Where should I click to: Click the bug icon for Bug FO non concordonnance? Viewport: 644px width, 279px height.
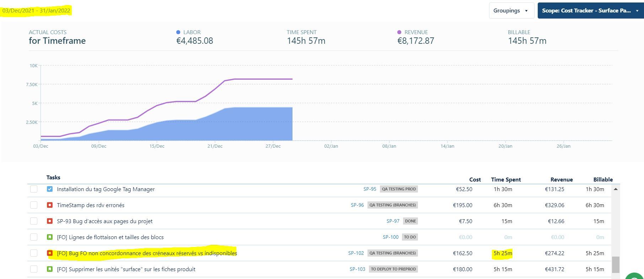(x=50, y=253)
